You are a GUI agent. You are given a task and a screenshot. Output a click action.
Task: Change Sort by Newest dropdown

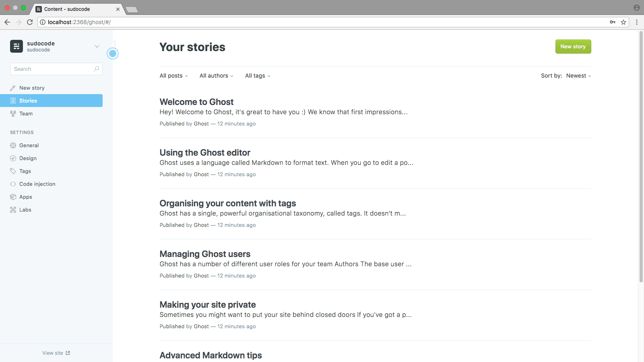point(578,76)
